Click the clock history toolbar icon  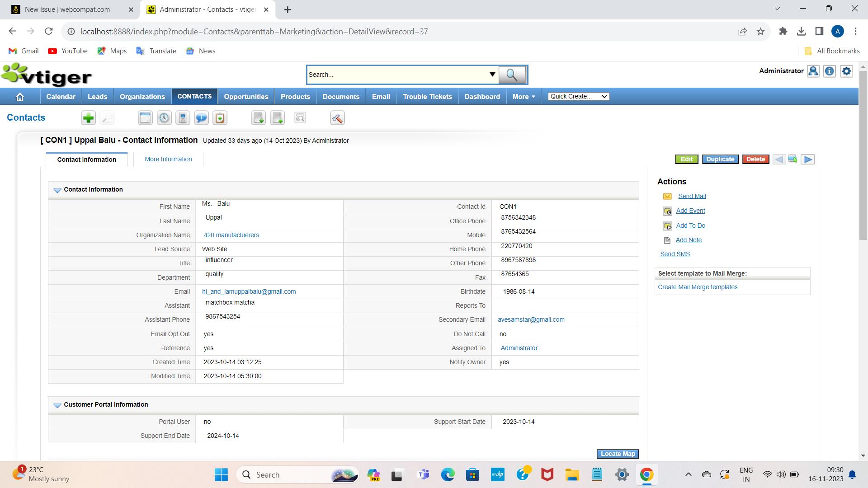[x=164, y=118]
